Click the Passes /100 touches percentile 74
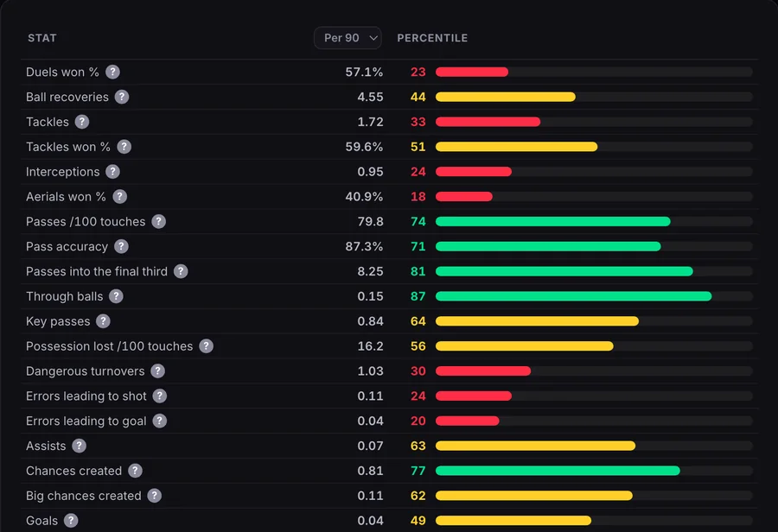778x532 pixels. click(x=418, y=222)
